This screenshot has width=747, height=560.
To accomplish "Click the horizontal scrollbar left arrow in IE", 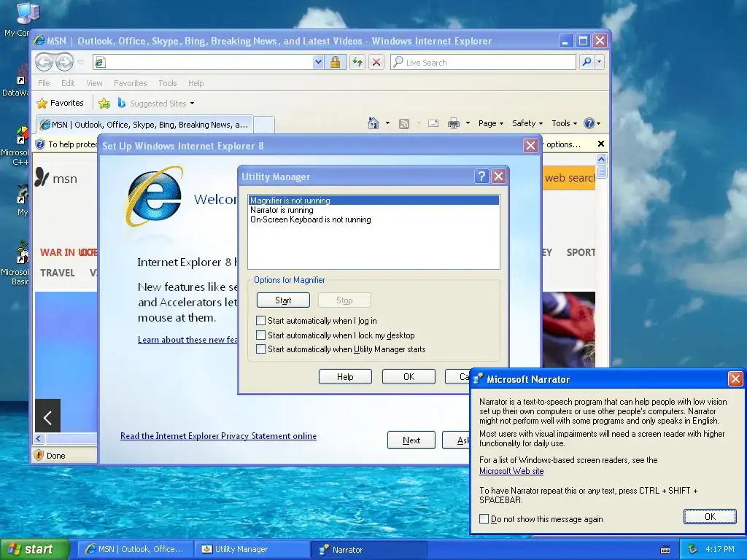I will click(x=39, y=438).
